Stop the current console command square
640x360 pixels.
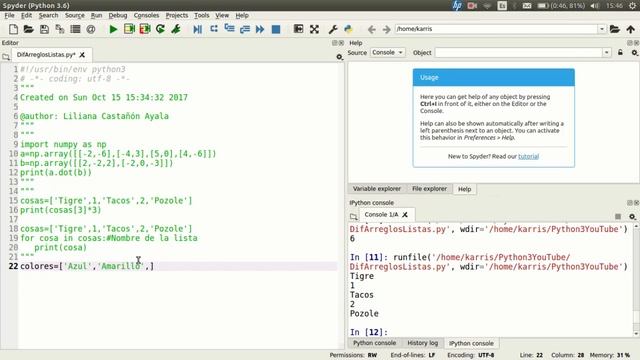pos(618,216)
